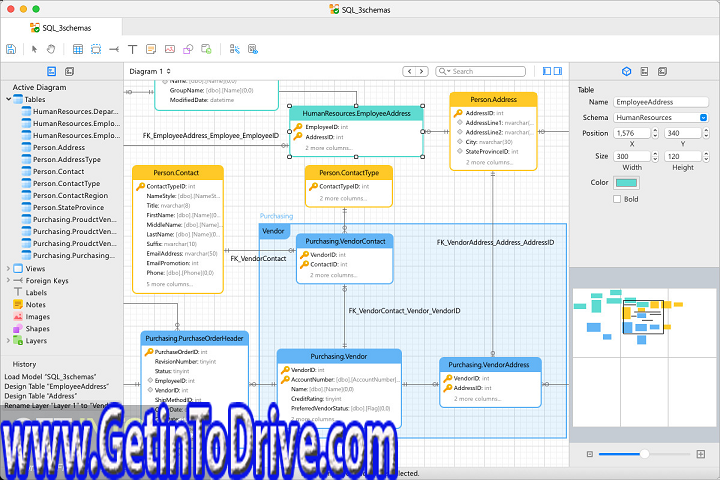720x480 pixels.
Task: Click the table Name input field
Action: pyautogui.click(x=661, y=102)
